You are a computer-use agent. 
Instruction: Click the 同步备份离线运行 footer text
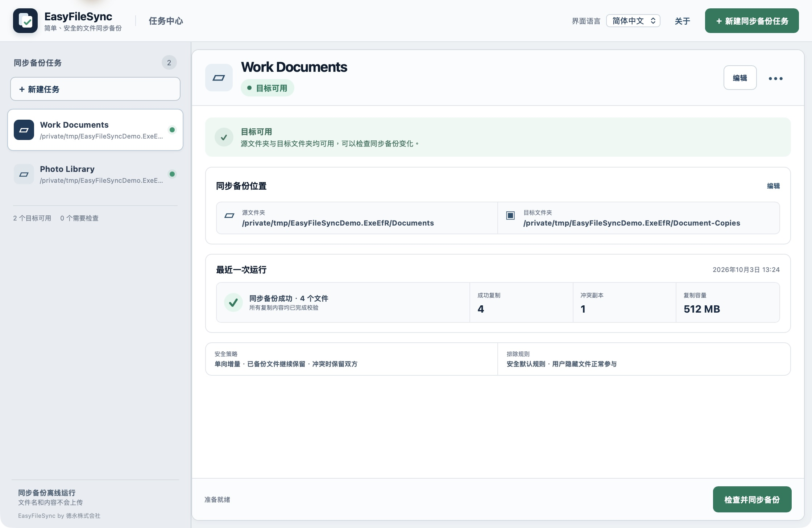coord(47,493)
